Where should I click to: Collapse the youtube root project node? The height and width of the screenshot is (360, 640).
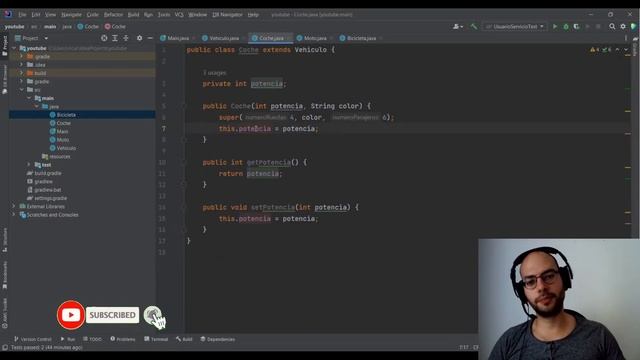coord(14,48)
